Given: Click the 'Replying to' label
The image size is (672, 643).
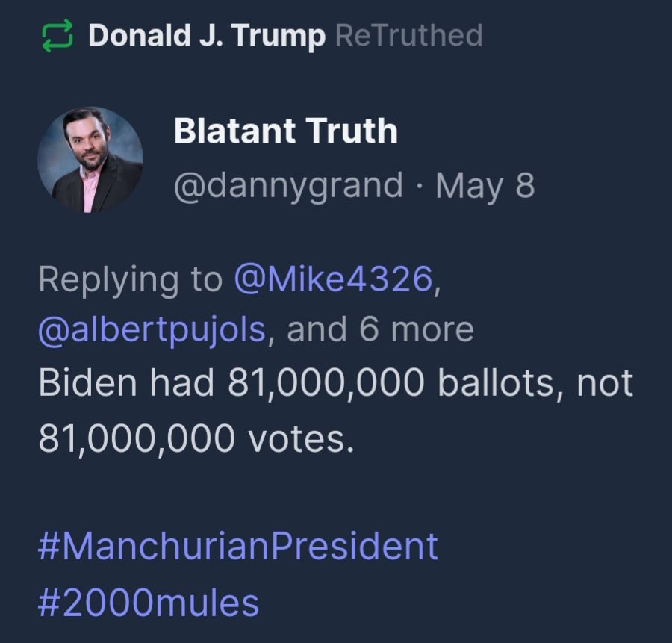Looking at the screenshot, I should pos(130,279).
